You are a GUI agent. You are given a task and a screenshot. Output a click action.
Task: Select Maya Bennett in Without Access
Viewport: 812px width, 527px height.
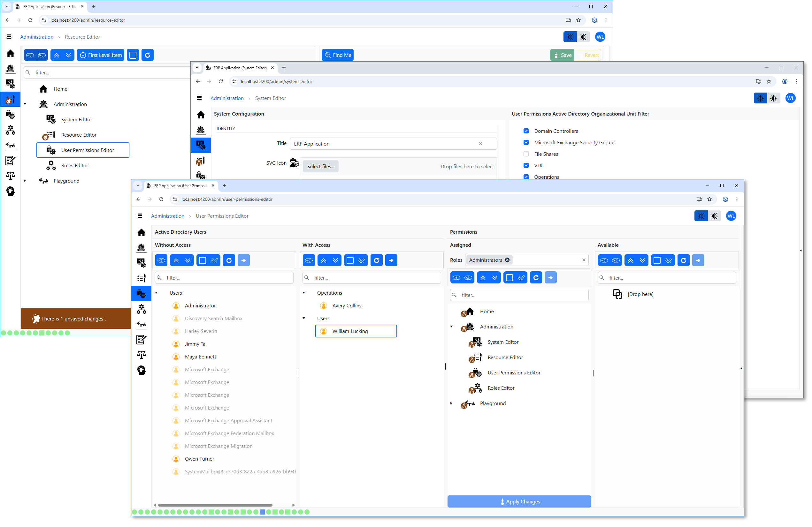point(200,357)
